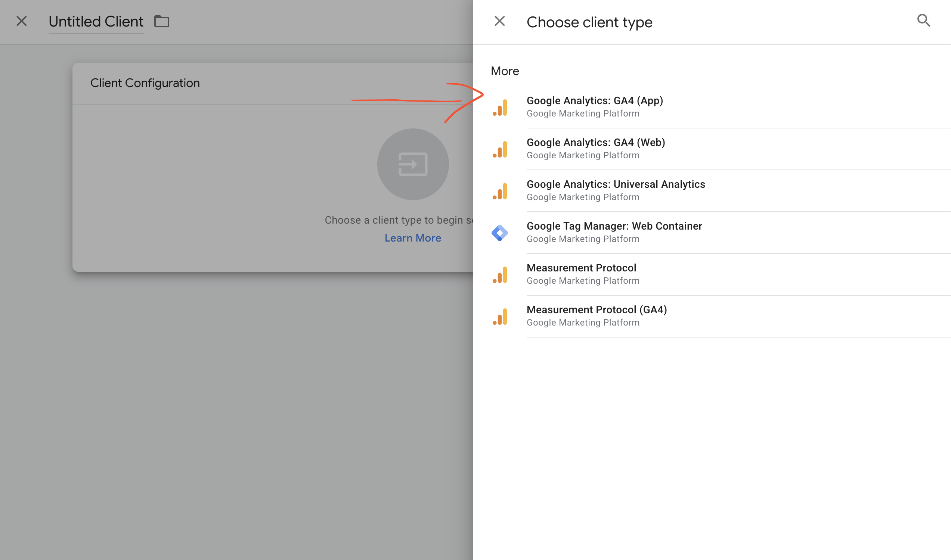The height and width of the screenshot is (560, 951).
Task: Close the client editor
Action: pos(22,22)
